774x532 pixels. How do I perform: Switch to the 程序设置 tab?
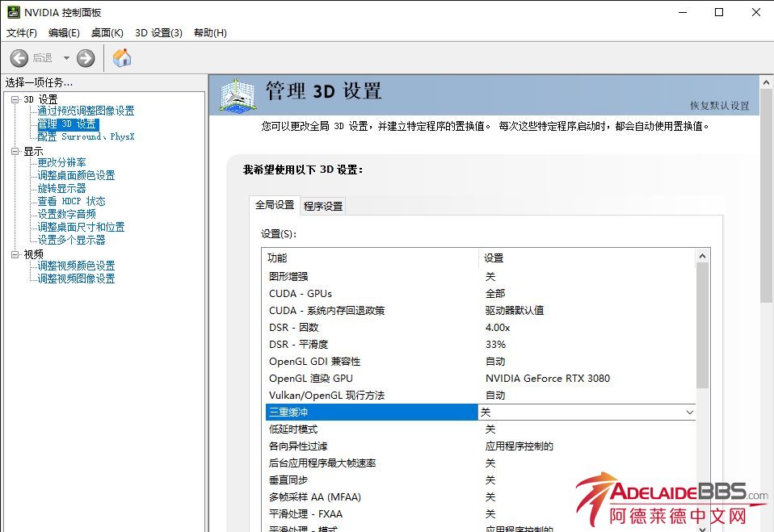(323, 207)
